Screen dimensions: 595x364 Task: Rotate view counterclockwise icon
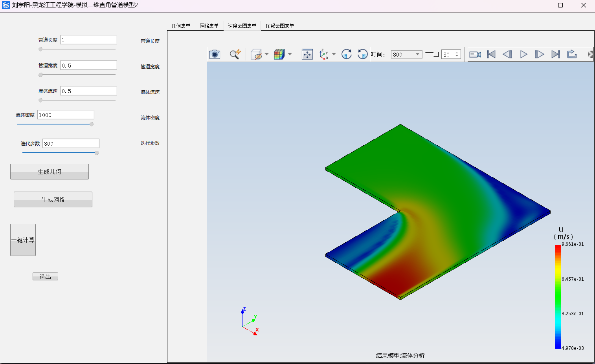[x=362, y=54]
